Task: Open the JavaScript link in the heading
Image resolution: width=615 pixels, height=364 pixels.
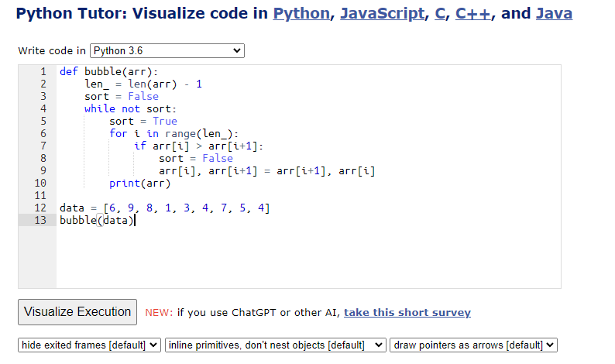Action: (382, 14)
